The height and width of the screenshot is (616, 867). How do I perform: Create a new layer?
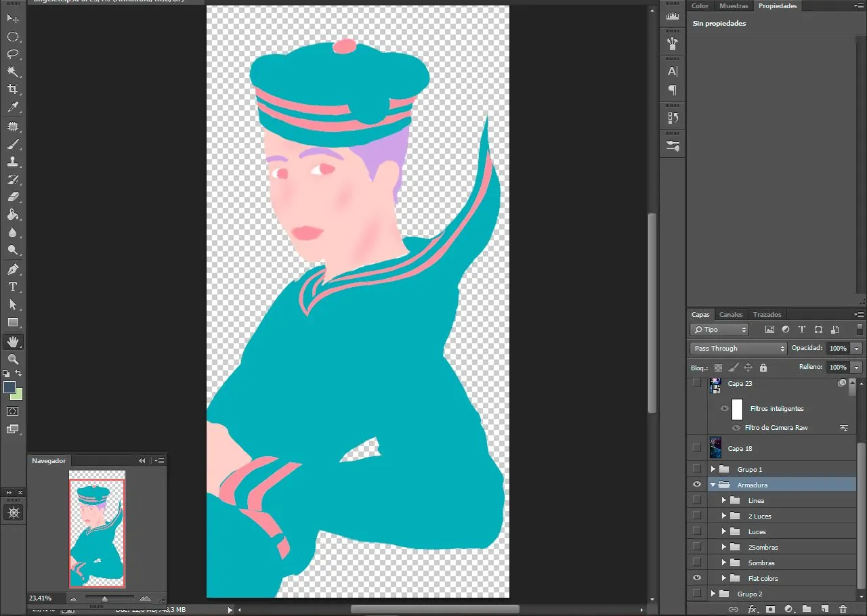click(x=825, y=609)
